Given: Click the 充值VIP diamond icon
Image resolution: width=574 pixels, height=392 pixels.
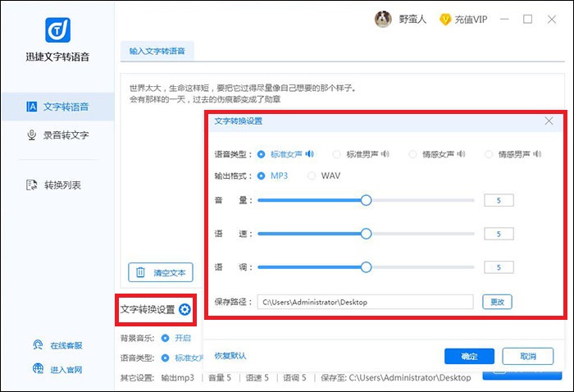Looking at the screenshot, I should (445, 19).
